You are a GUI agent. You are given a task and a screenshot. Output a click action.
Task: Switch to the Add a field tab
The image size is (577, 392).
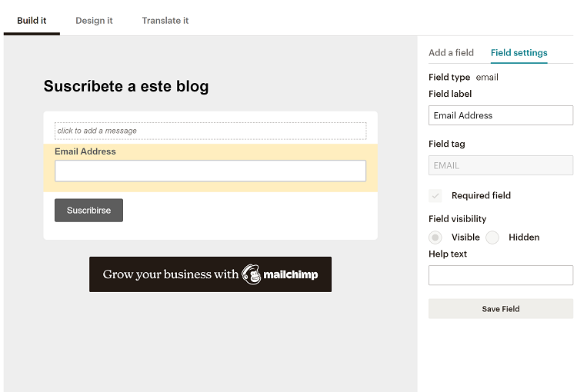click(x=451, y=53)
